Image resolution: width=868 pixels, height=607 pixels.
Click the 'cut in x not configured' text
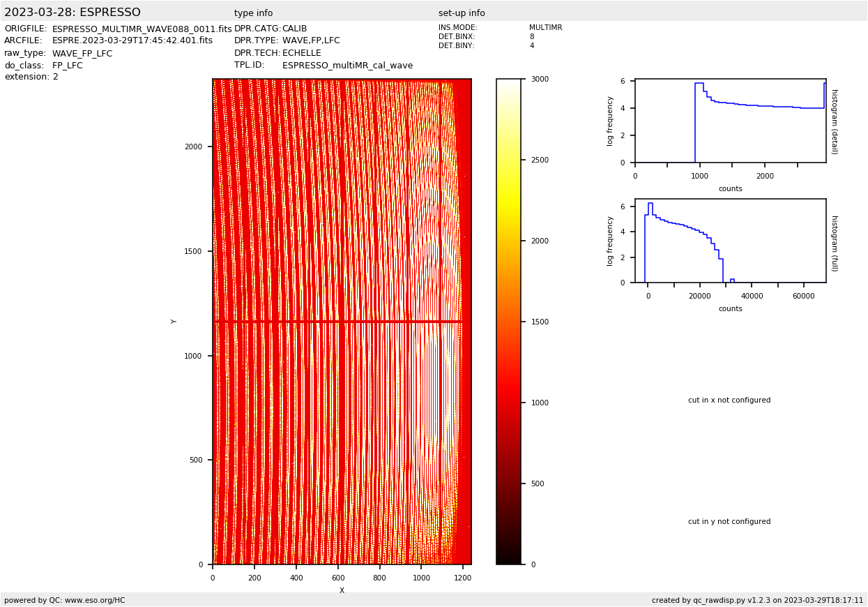click(x=729, y=400)
